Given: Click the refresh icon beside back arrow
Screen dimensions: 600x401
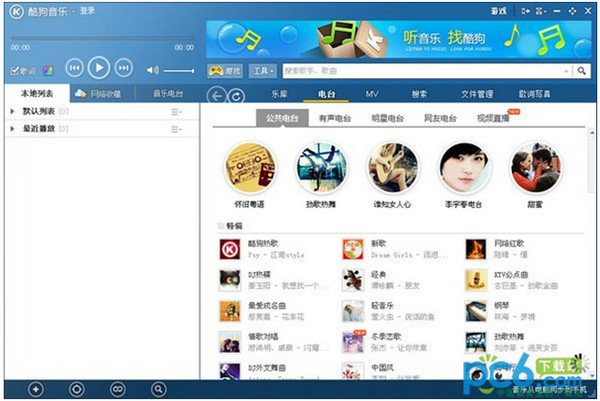Looking at the screenshot, I should click(236, 95).
